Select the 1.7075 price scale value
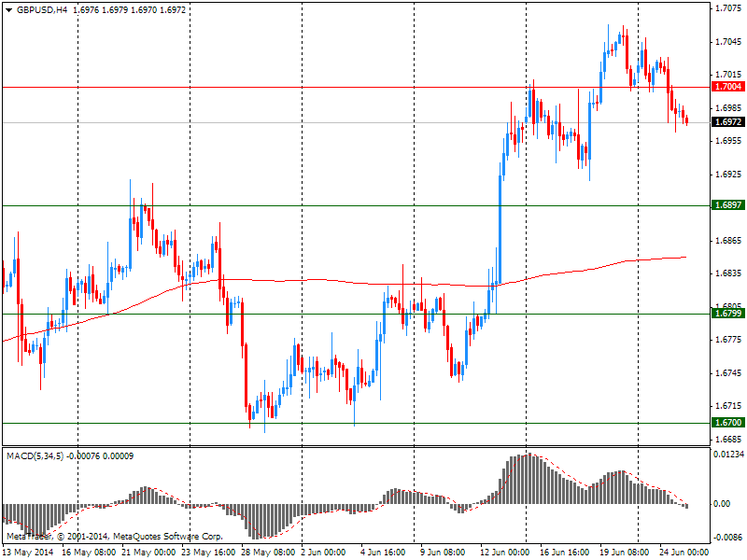The image size is (747, 560). tap(728, 8)
